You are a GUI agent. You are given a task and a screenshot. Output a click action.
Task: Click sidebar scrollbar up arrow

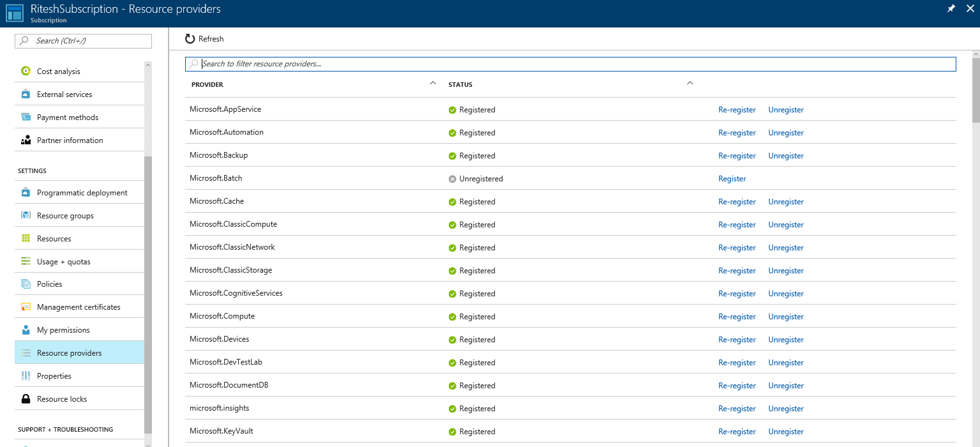[x=148, y=64]
